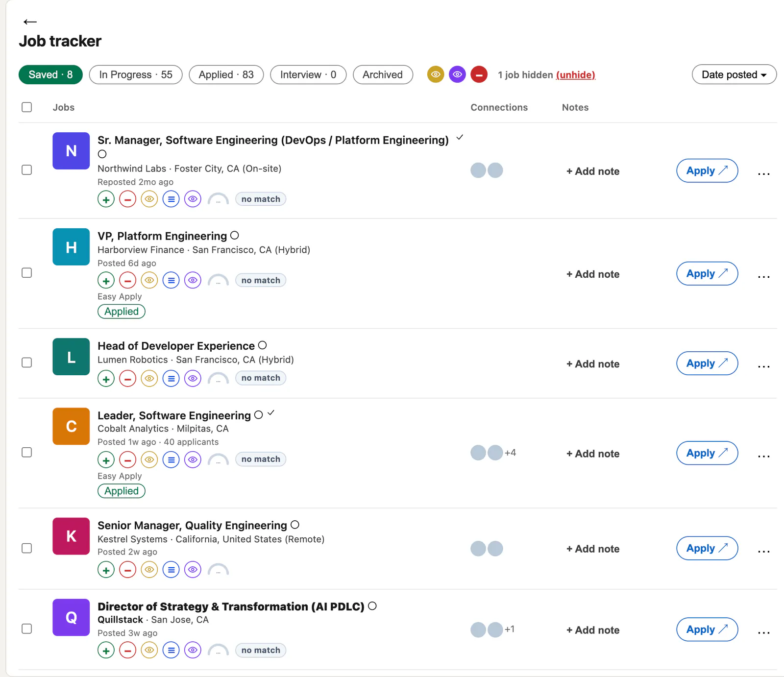Click green plus icon for Northwind Labs job
This screenshot has width=784, height=677.
coord(106,199)
